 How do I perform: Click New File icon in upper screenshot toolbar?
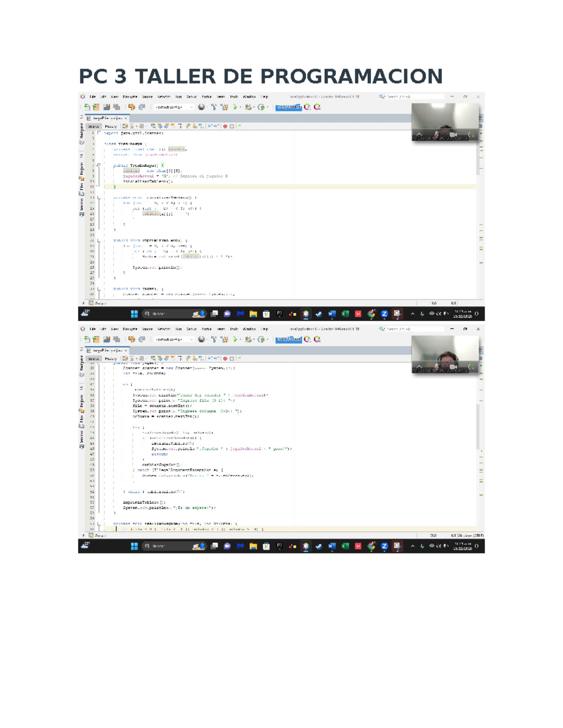point(87,107)
